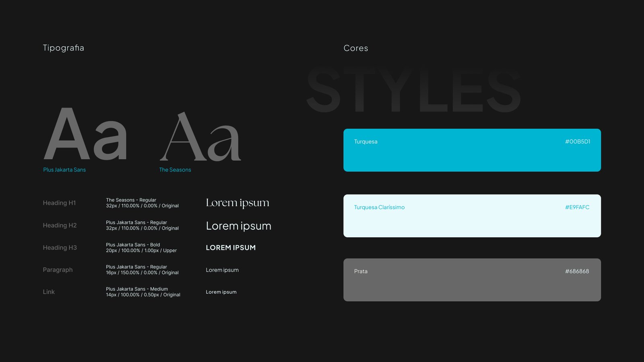Click the Cores section heading

pos(356,48)
